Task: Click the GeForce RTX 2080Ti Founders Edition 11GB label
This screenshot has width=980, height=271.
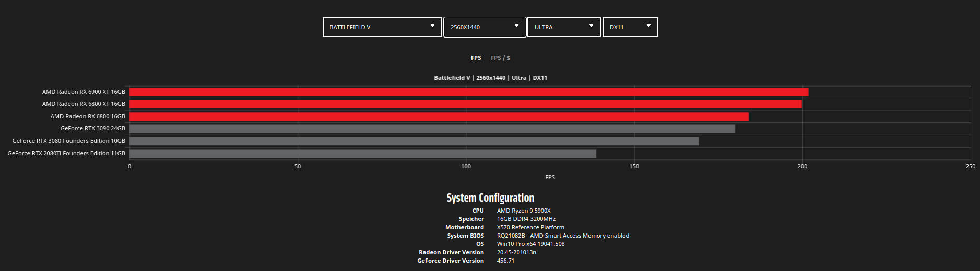Action: coord(66,153)
